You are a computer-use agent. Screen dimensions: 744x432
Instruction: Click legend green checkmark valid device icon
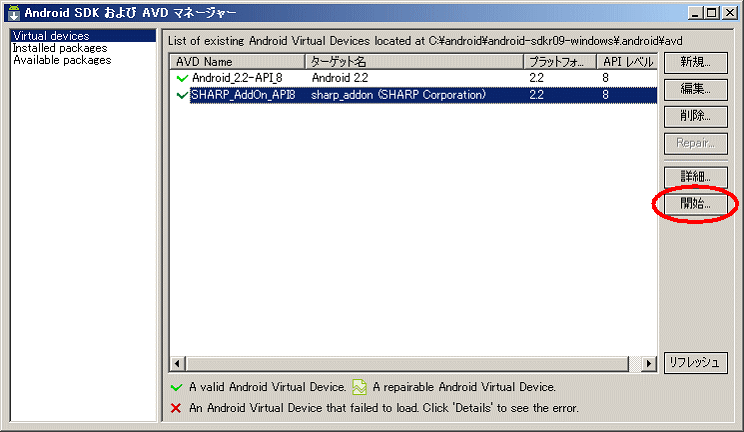(177, 387)
